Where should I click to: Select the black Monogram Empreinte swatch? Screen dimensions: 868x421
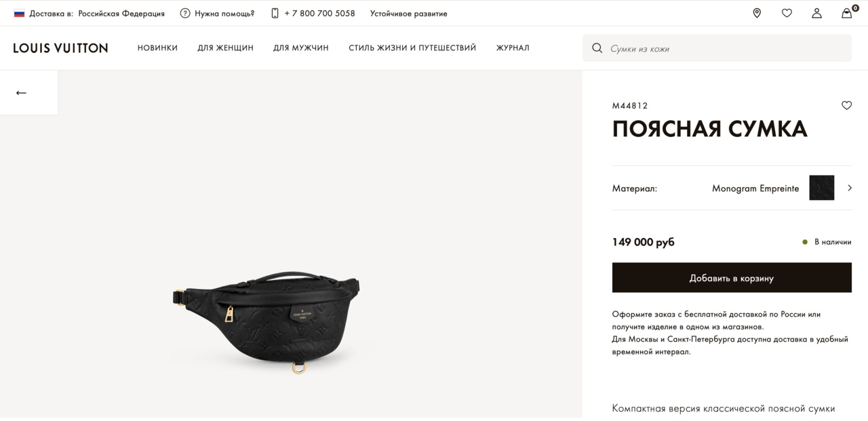click(x=821, y=188)
